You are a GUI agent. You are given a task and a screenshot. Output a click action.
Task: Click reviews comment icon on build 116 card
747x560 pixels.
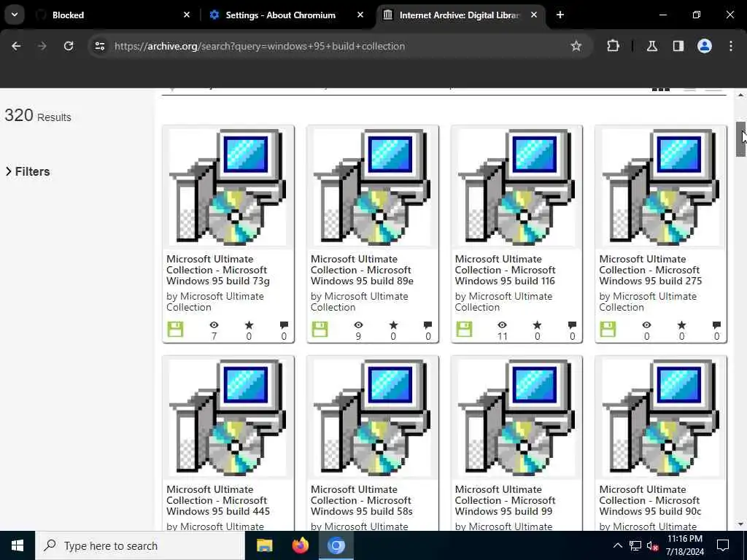pyautogui.click(x=572, y=325)
